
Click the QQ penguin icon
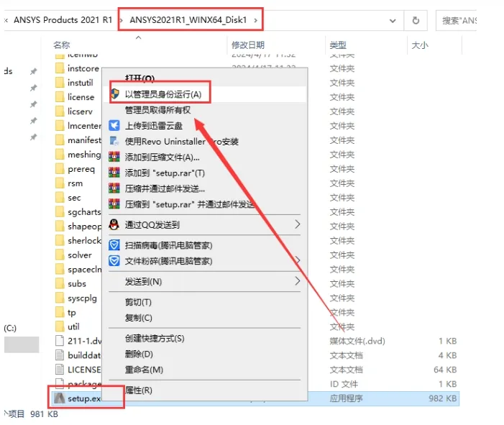tap(114, 224)
